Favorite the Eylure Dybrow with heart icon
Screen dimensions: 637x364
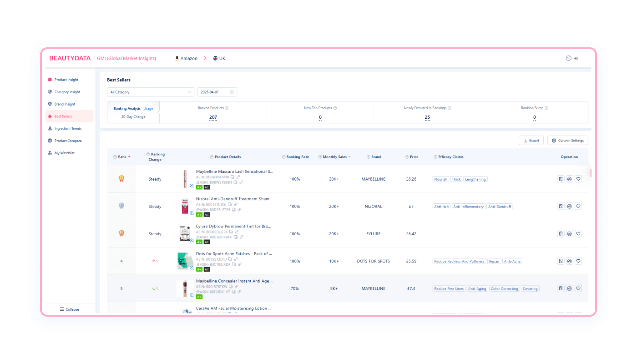tap(578, 233)
